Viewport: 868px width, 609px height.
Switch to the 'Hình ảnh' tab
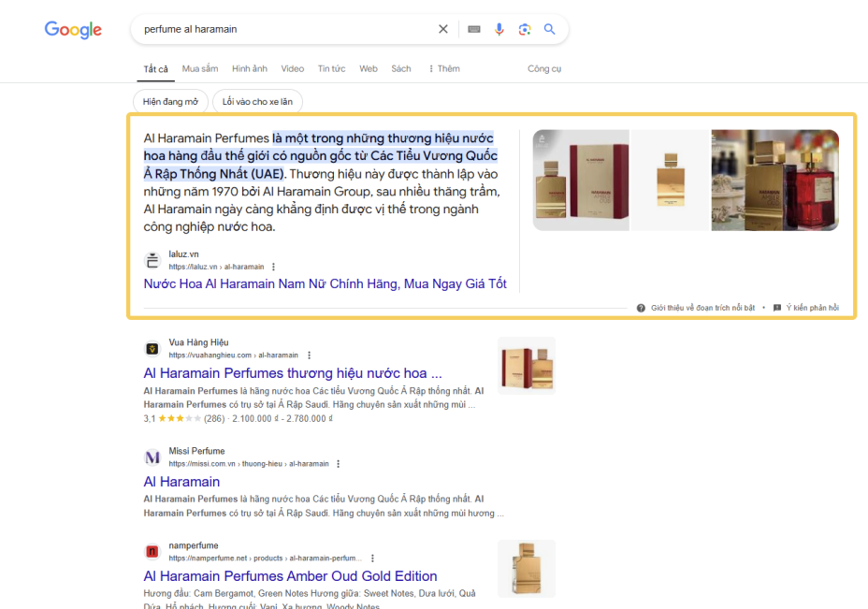[250, 68]
